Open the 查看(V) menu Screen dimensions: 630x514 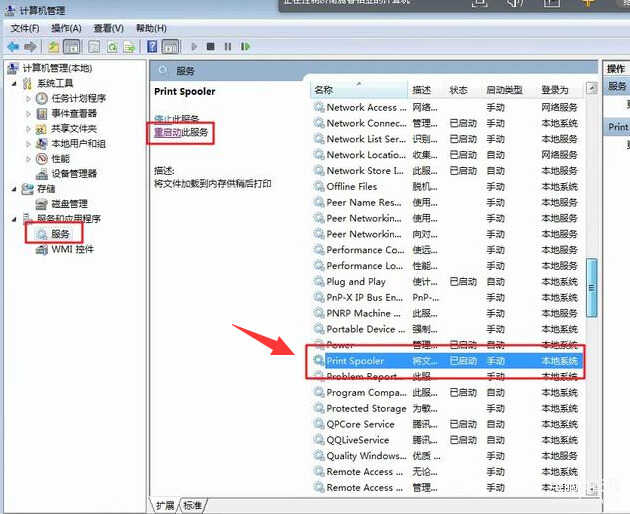[x=108, y=28]
